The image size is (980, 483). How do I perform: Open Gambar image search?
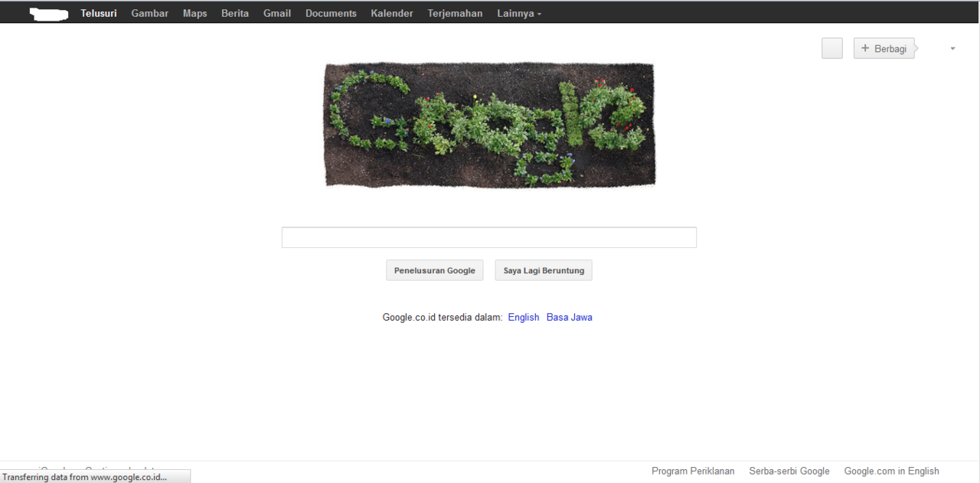150,13
